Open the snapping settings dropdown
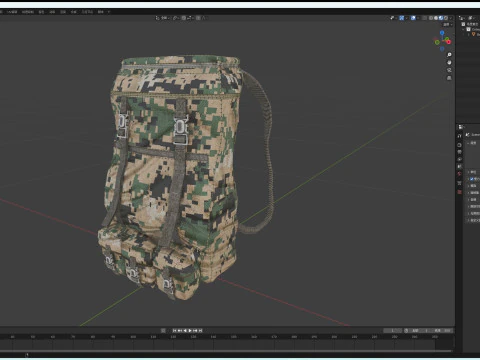This screenshot has width=480, height=360. click(x=190, y=18)
